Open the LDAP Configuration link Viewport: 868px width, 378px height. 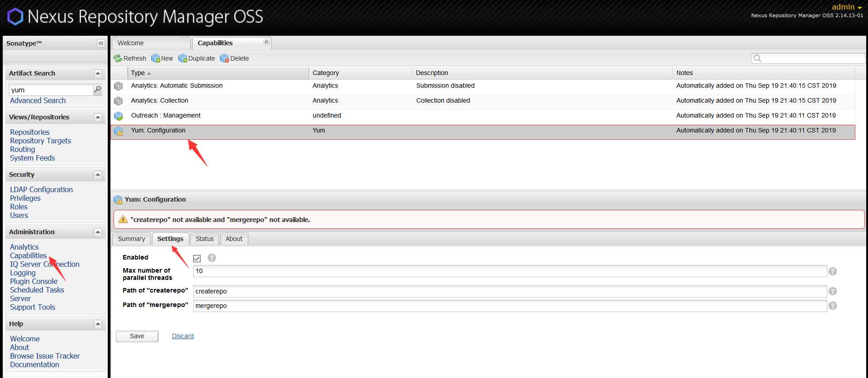pos(41,189)
